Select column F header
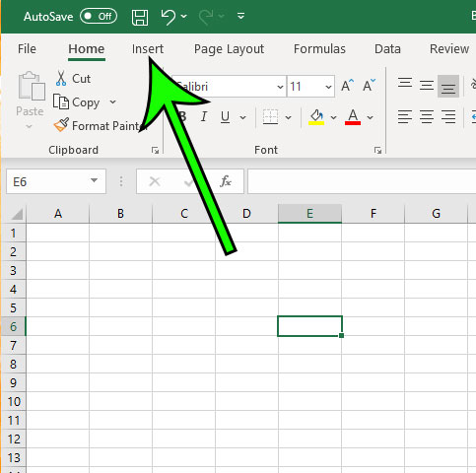476x473 pixels. (374, 214)
